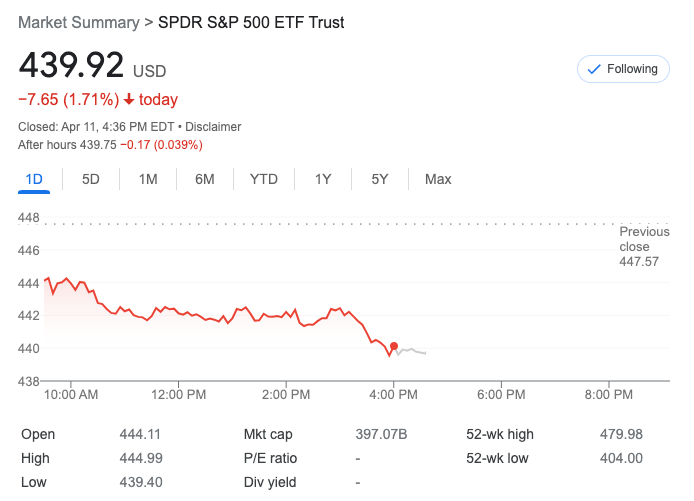Click the Previous close label
This screenshot has width=694, height=501.
[x=644, y=239]
